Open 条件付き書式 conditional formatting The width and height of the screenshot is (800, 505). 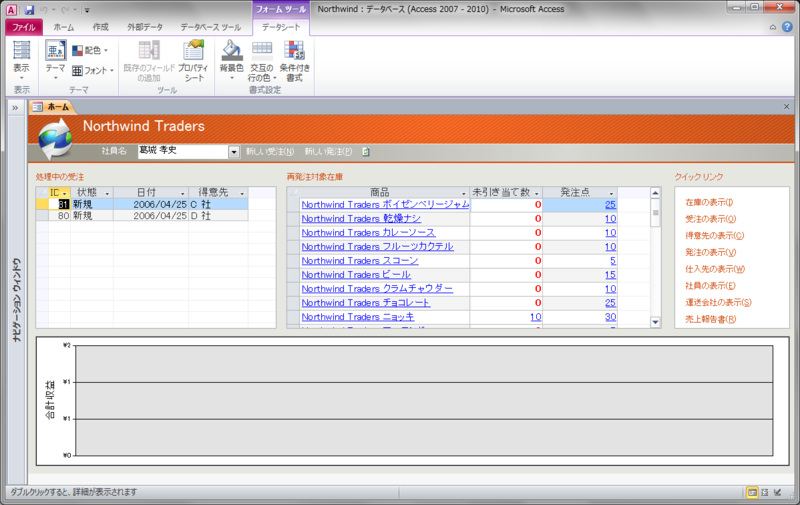294,61
